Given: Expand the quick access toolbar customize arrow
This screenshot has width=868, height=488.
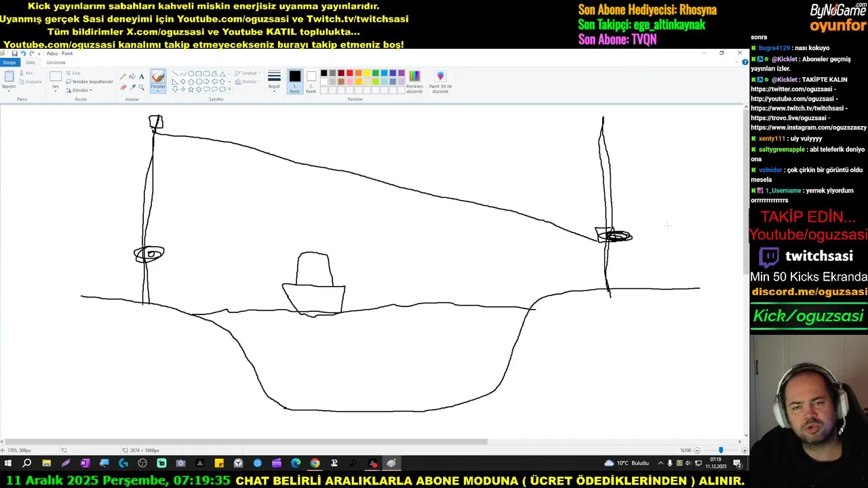Looking at the screenshot, I should [x=39, y=53].
